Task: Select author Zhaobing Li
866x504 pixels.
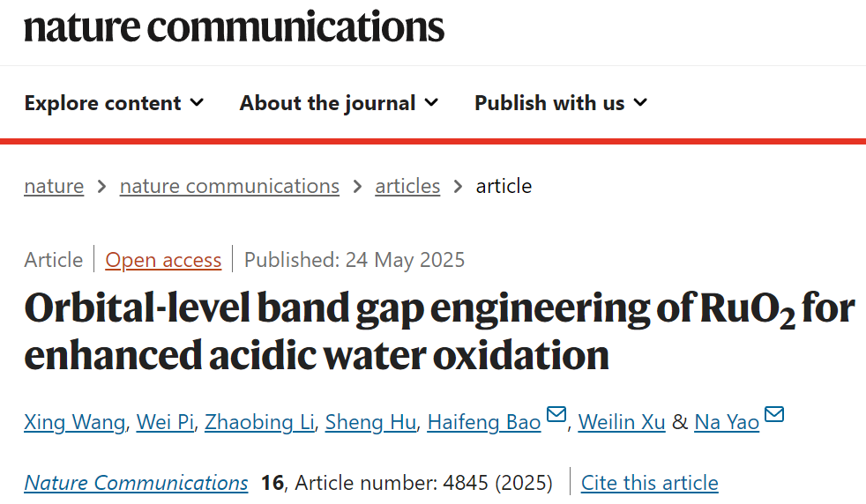Action: point(259,422)
